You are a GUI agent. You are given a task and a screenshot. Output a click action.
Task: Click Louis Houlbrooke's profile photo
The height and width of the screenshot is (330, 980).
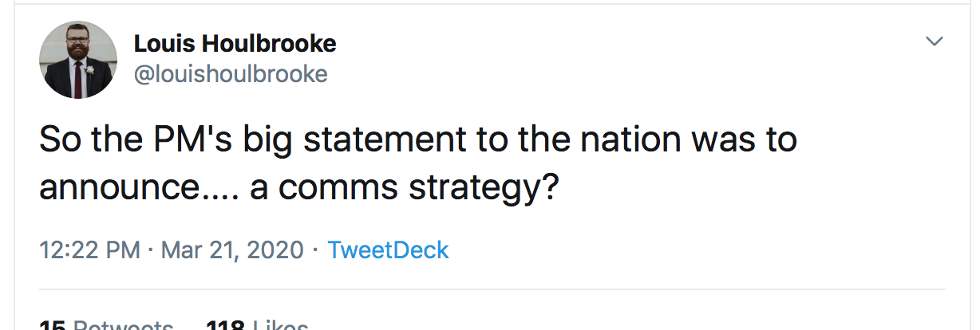pyautogui.click(x=78, y=59)
